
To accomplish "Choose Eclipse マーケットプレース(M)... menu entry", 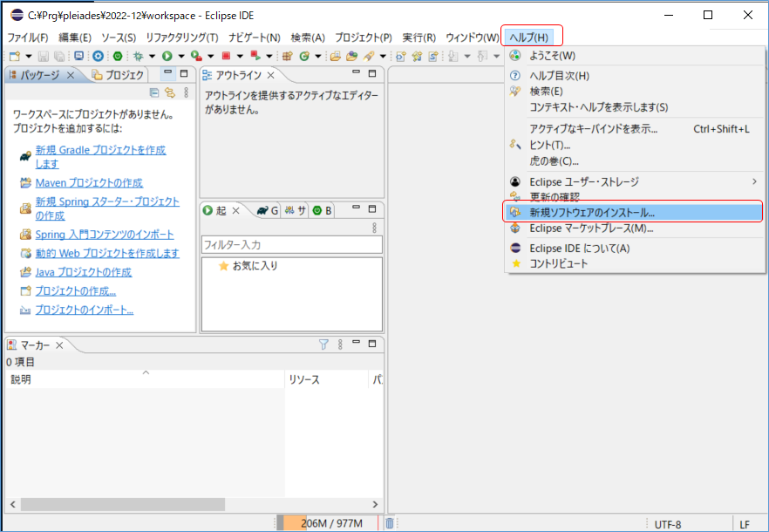I will [x=635, y=228].
